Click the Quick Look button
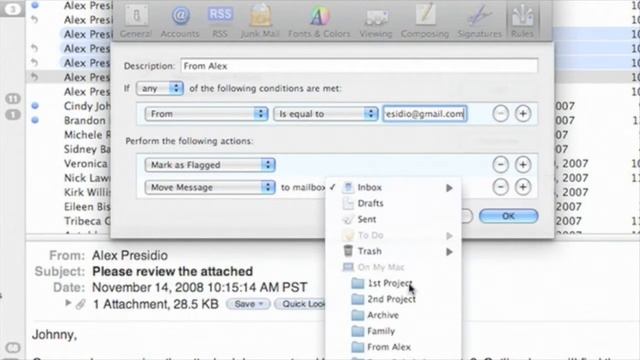Screen dimensions: 640x360 [300, 304]
